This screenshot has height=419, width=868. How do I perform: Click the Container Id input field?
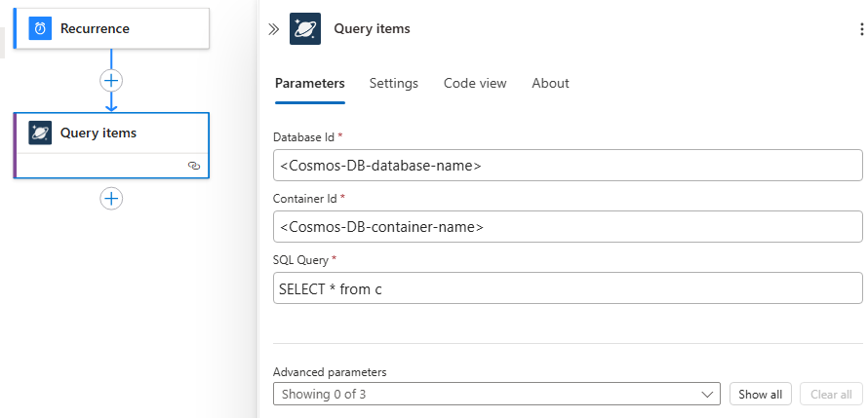tap(568, 227)
